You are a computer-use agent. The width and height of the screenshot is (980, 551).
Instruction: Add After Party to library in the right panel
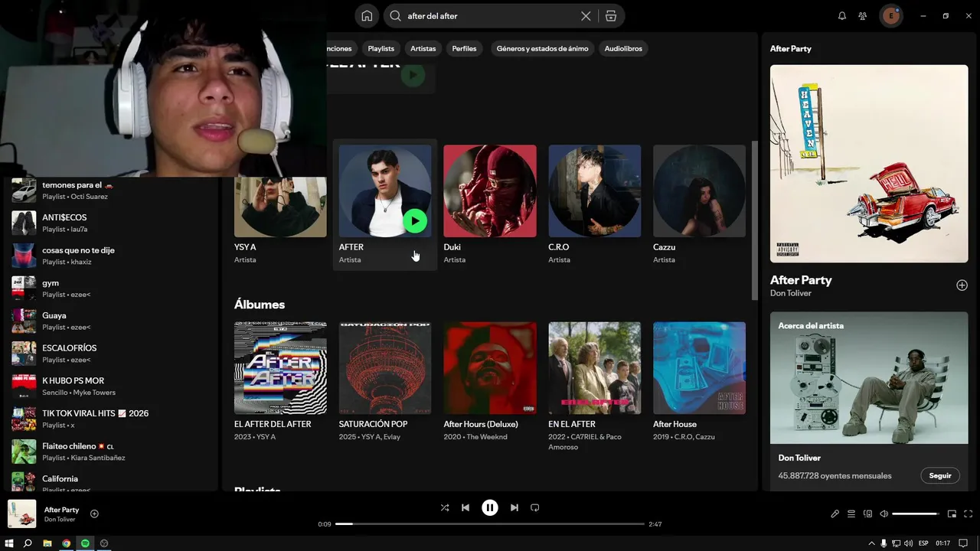click(962, 285)
